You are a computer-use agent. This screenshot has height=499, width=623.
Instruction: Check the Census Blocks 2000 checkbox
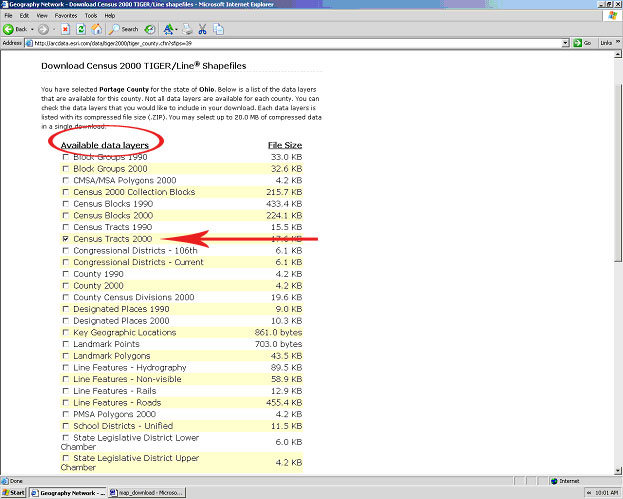[x=66, y=216]
